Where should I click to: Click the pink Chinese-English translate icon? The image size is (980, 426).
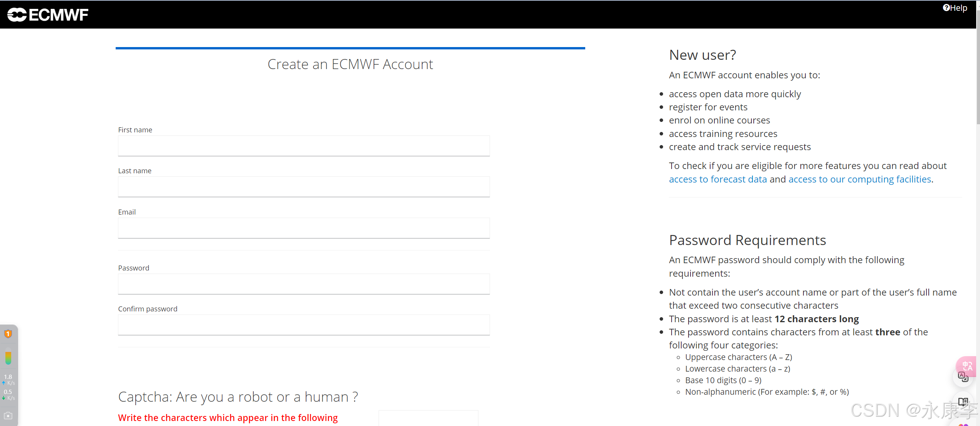tap(967, 366)
